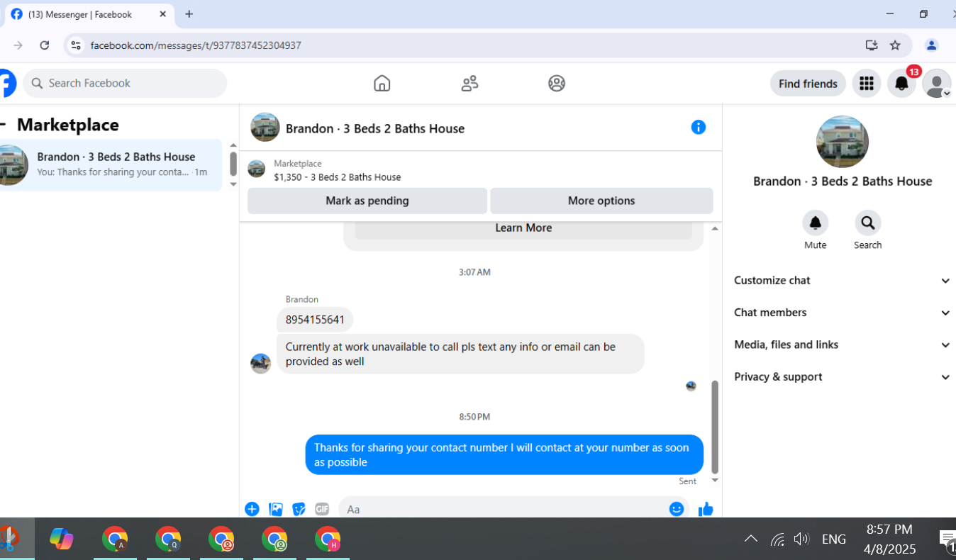Click the conversation list scrollbar thumb

pos(233,164)
